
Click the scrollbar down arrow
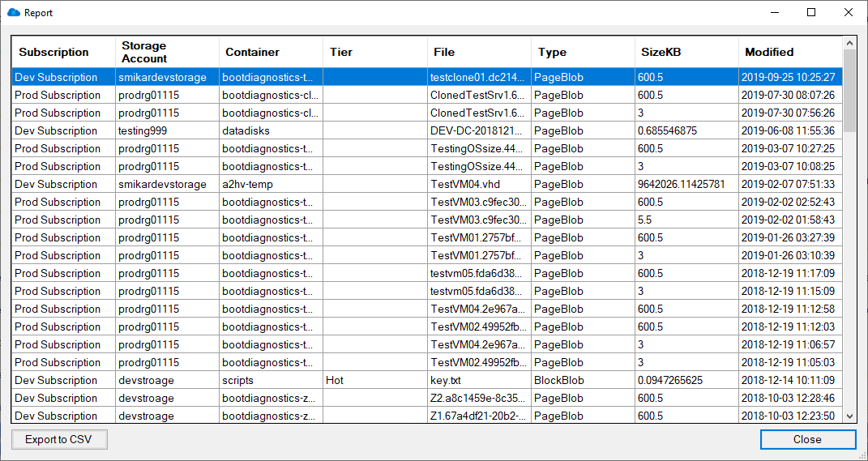coord(849,416)
